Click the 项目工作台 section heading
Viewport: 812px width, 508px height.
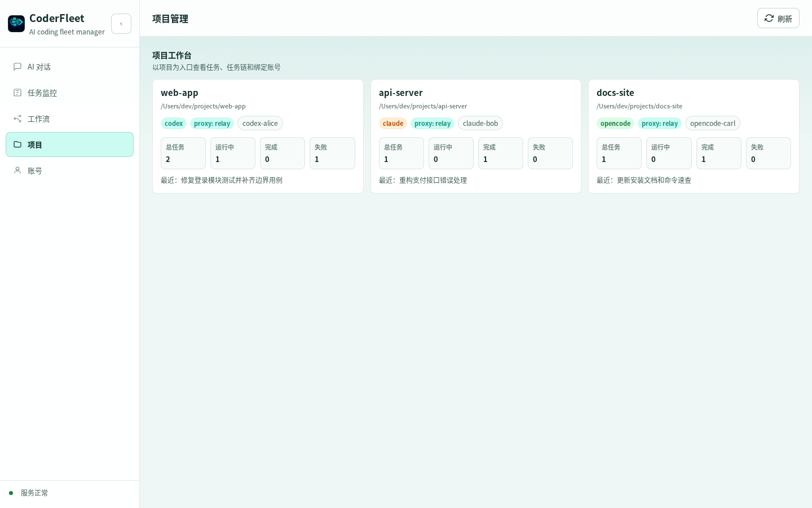[172, 55]
